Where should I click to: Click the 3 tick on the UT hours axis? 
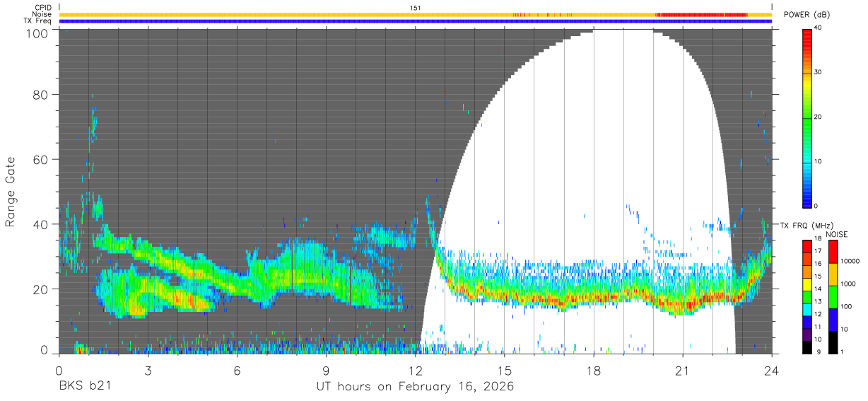tap(148, 371)
